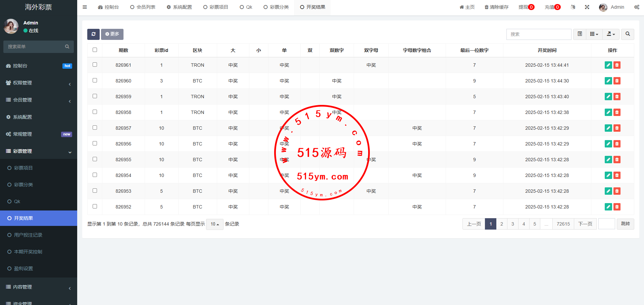Click the language translation icon

click(573, 7)
